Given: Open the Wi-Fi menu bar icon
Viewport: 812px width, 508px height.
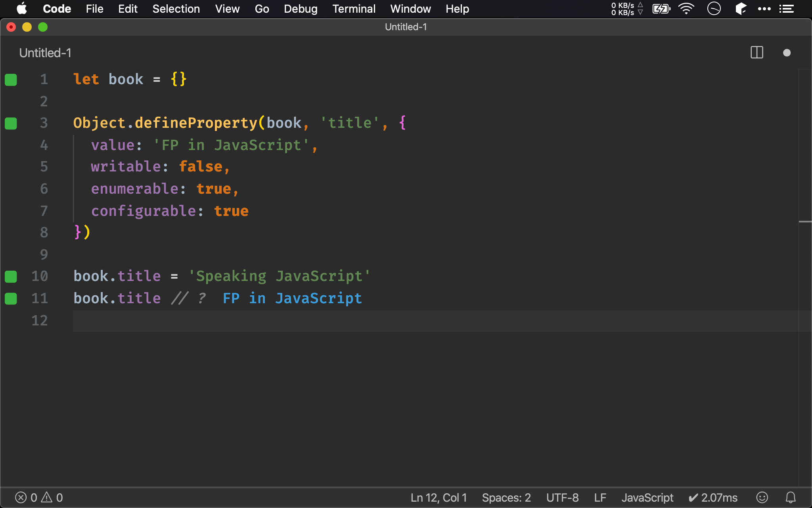Looking at the screenshot, I should (686, 9).
